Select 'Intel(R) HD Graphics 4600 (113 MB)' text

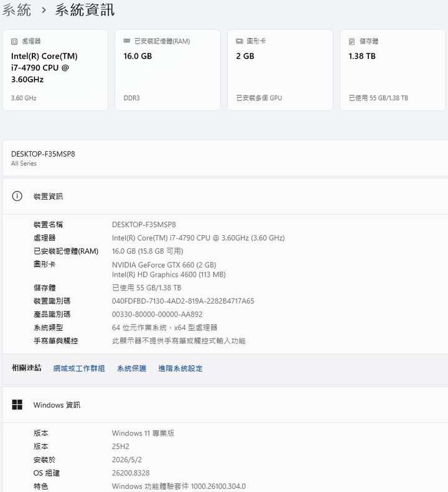pos(169,274)
